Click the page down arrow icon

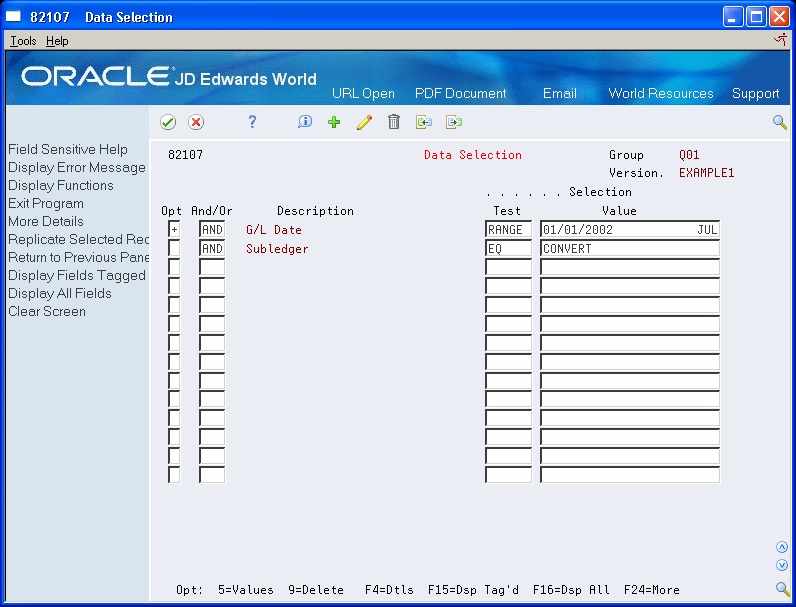pos(782,565)
